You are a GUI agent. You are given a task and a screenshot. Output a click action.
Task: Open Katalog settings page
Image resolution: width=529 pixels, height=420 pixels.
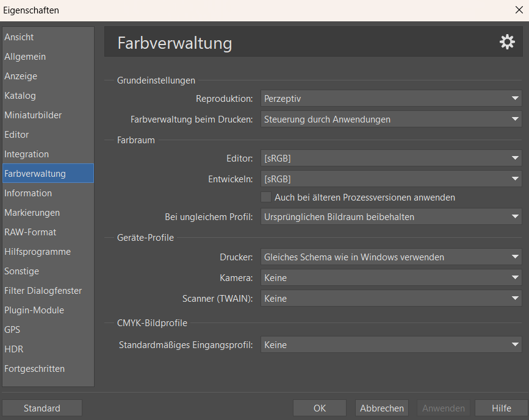tap(48, 96)
